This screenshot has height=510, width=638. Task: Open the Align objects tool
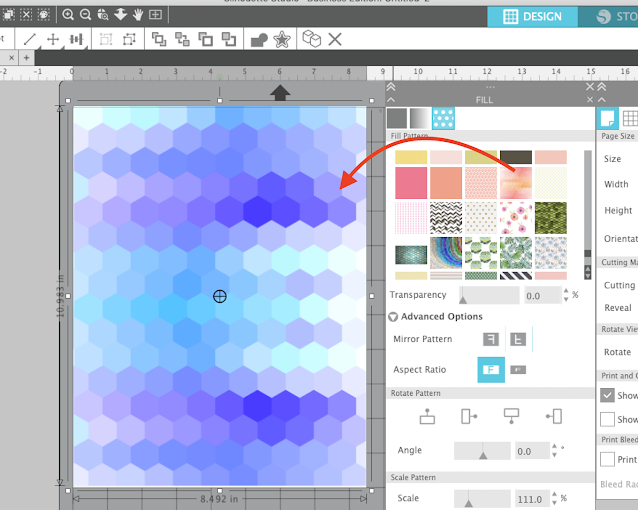click(x=76, y=39)
